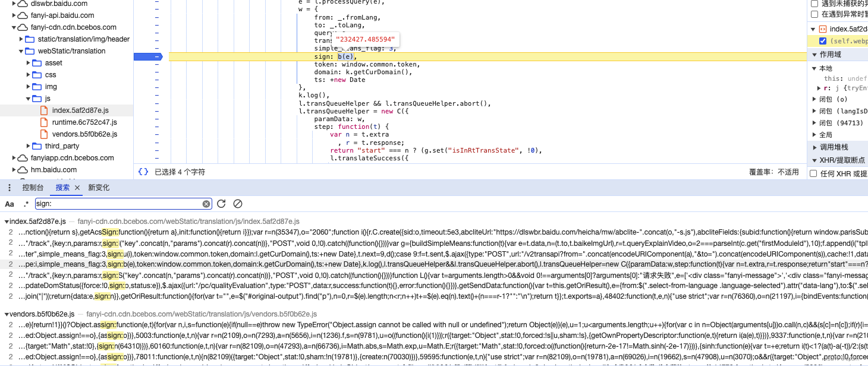Enable the 任何 XHR breakpoint checkbox
The height and width of the screenshot is (367, 868).
coord(814,173)
